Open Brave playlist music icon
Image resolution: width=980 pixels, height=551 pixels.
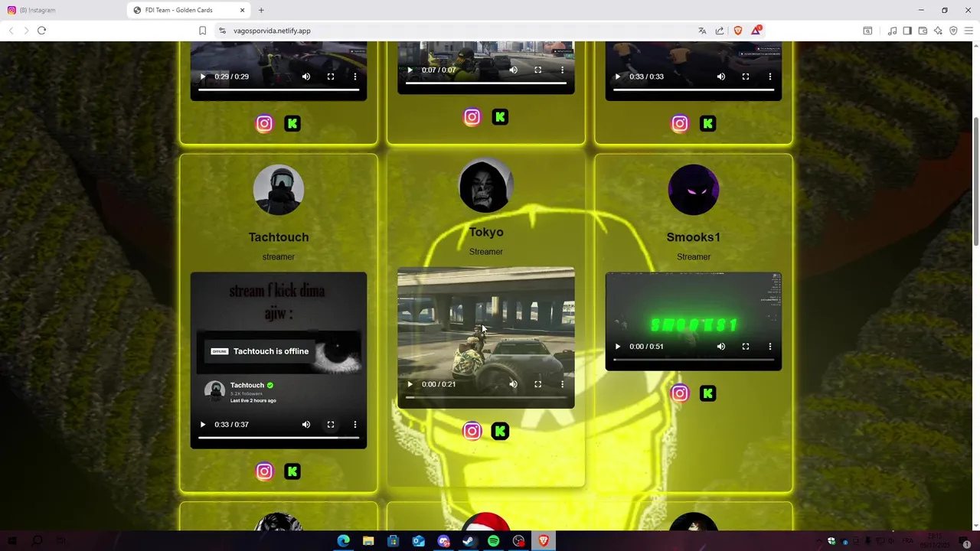coord(892,31)
